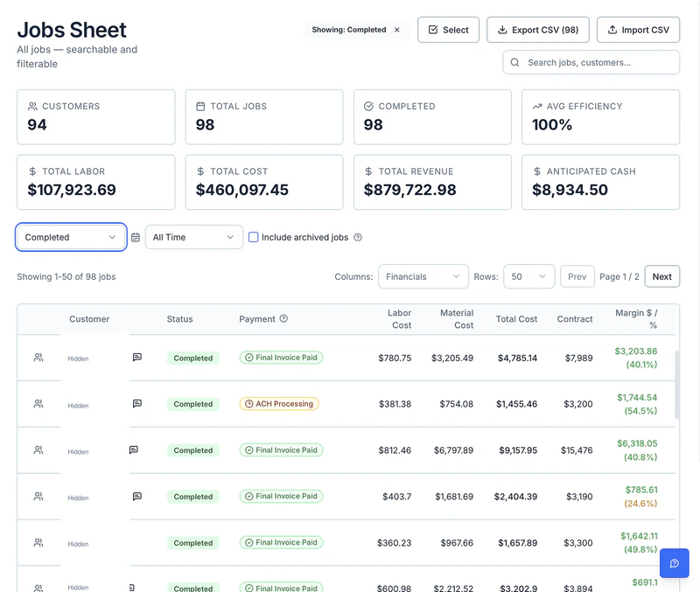The height and width of the screenshot is (592, 700).
Task: Open the Rows 50 dropdown
Action: pyautogui.click(x=529, y=276)
